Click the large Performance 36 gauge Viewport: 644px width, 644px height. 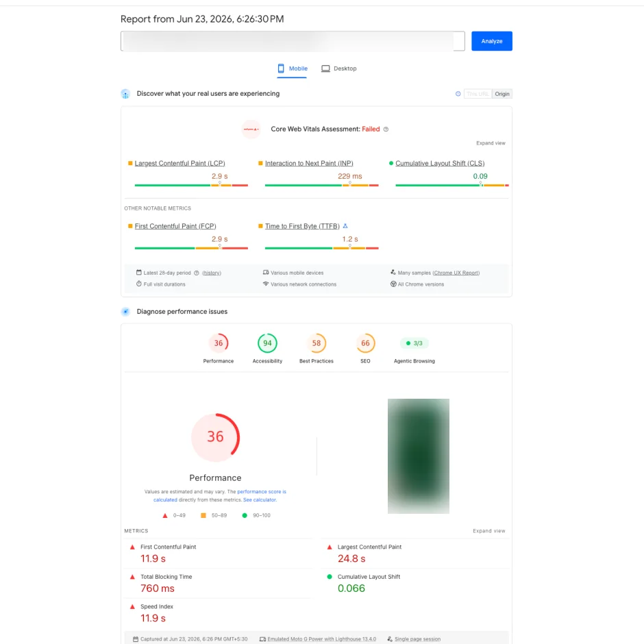[215, 437]
